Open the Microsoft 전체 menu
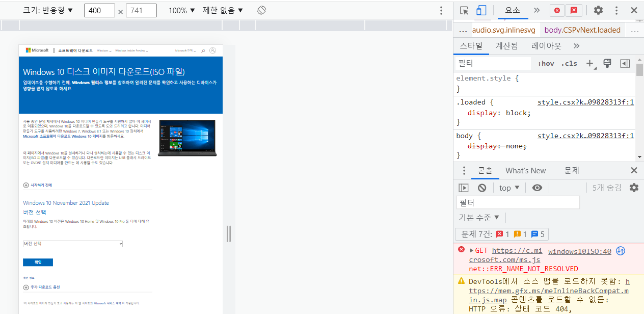The width and height of the screenshot is (644, 314). point(185,51)
